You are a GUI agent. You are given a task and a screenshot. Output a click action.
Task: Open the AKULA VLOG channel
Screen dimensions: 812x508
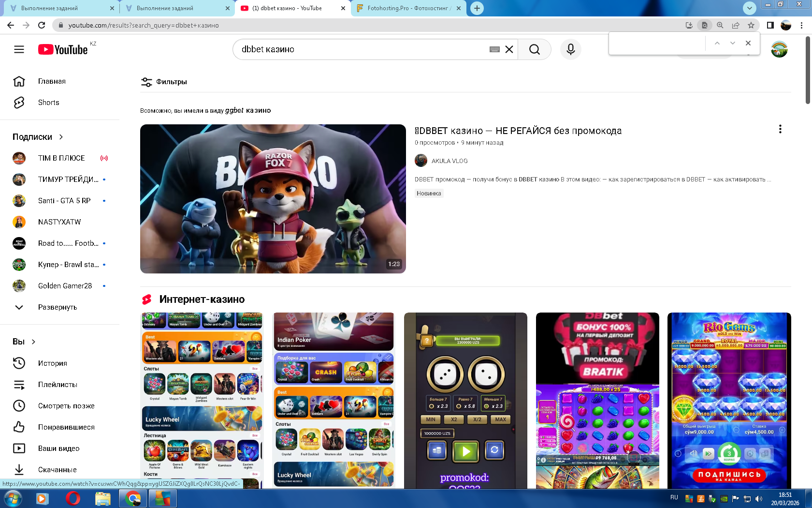pyautogui.click(x=449, y=161)
